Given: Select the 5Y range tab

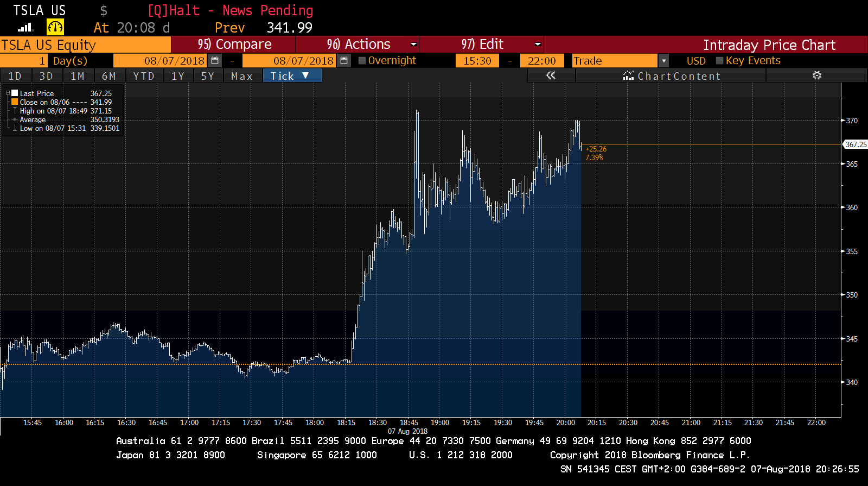Looking at the screenshot, I should (x=208, y=76).
